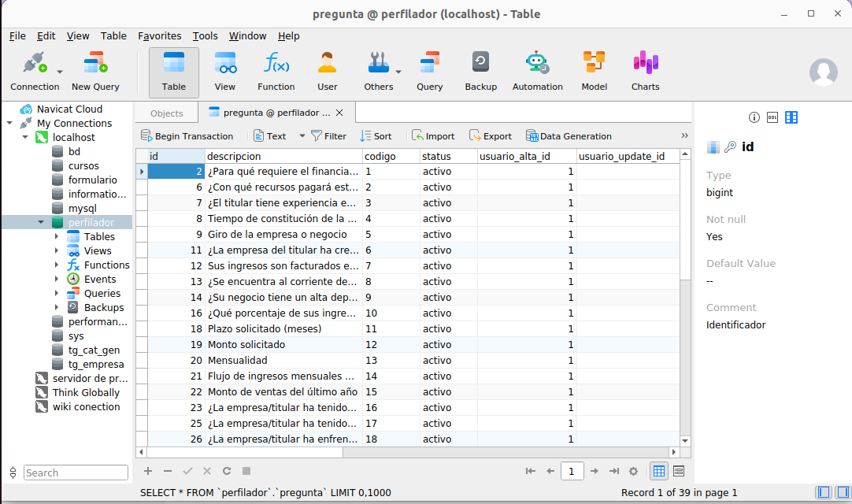
Task: Expand the Tables node in tree
Action: (57, 237)
